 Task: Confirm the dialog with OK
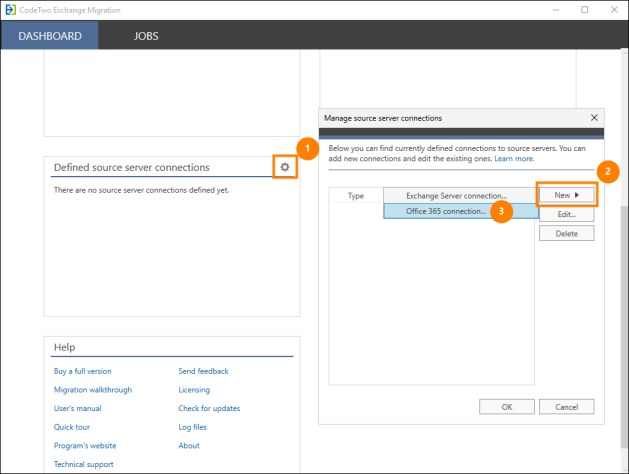pyautogui.click(x=507, y=407)
